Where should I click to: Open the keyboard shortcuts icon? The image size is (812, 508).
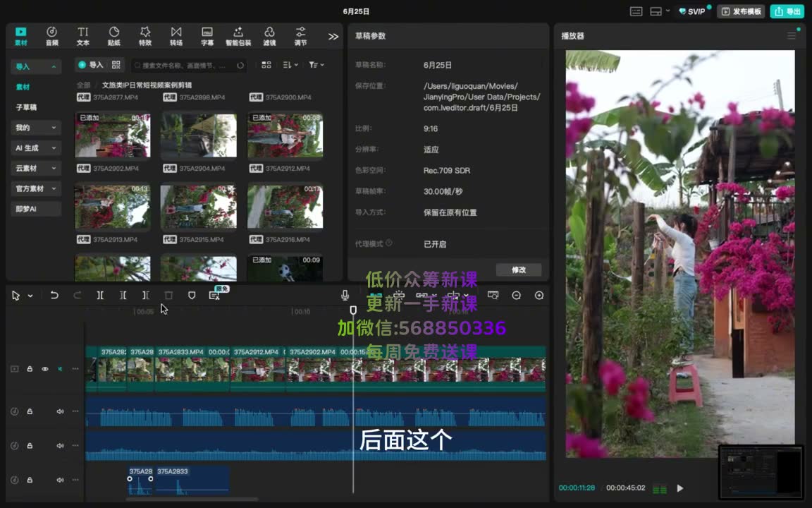pyautogui.click(x=636, y=11)
